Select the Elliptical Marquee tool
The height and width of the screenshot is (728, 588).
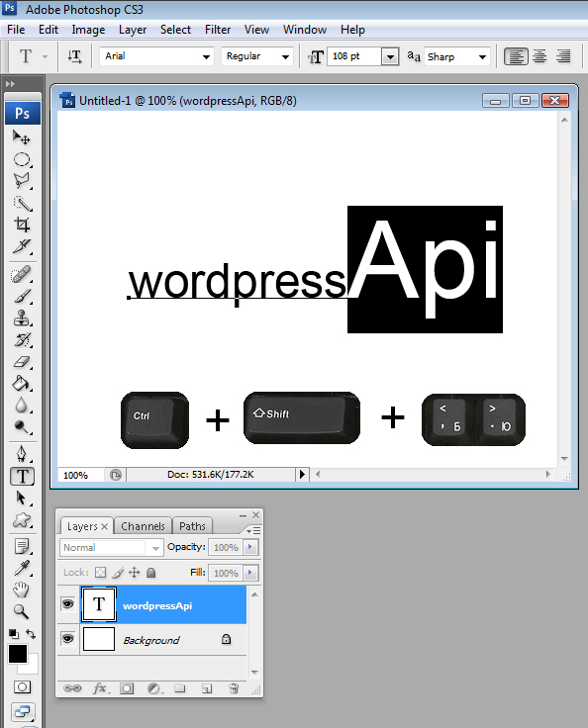pyautogui.click(x=22, y=159)
